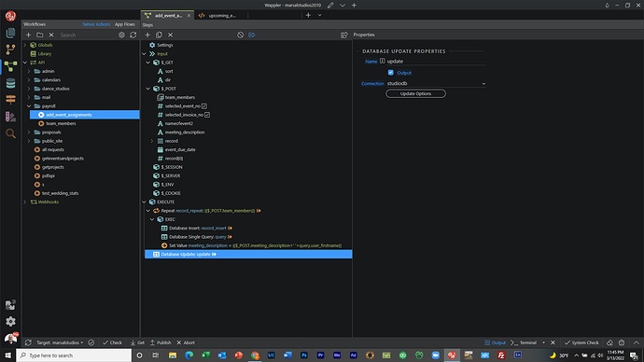This screenshot has width=644, height=362.
Task: Click the blue output toggle icon in Steps toolbar
Action: tap(252, 35)
